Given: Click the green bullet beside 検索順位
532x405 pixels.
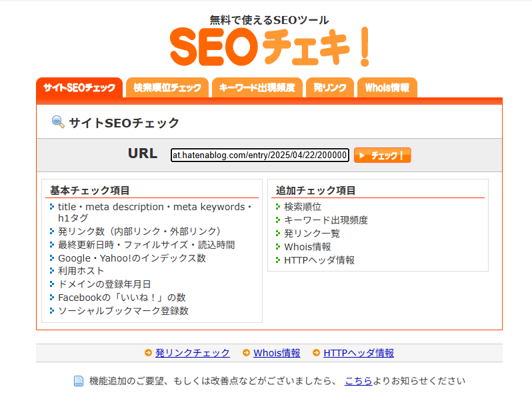Looking at the screenshot, I should [x=278, y=207].
